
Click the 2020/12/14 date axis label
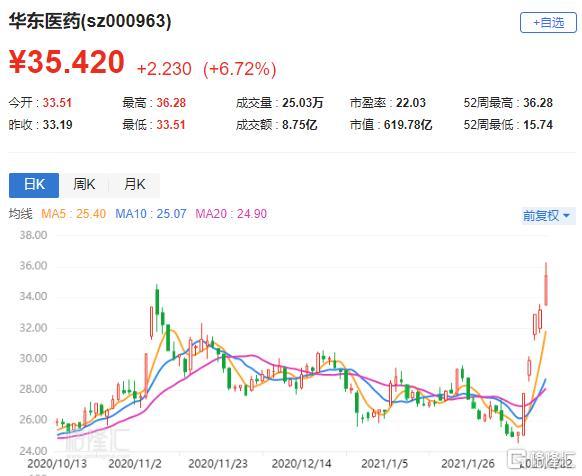pyautogui.click(x=301, y=464)
